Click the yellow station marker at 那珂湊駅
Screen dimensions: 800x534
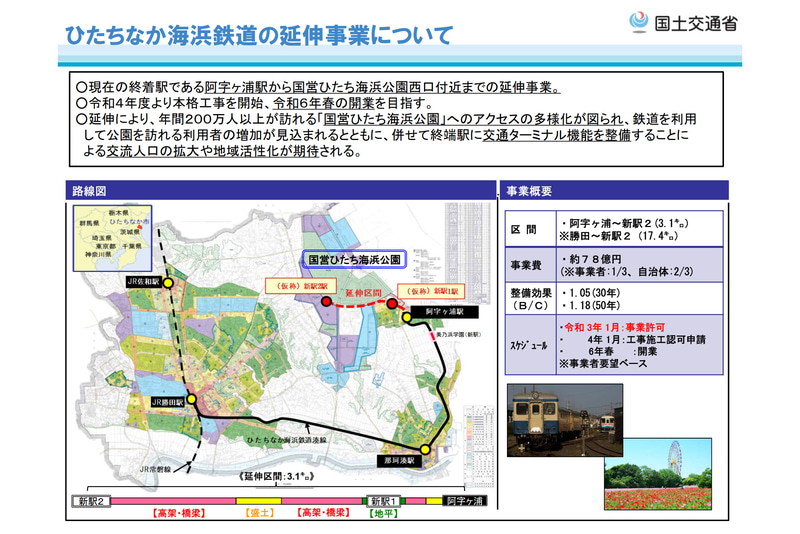(x=424, y=450)
